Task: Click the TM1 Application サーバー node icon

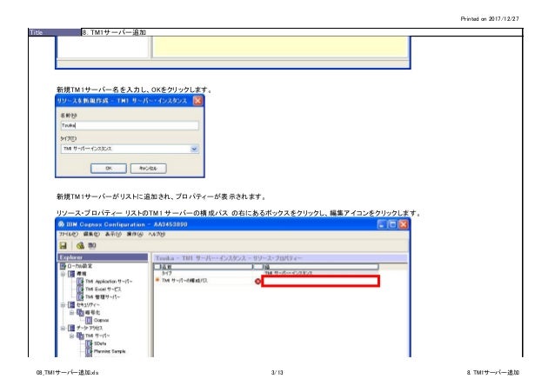Action: pyautogui.click(x=80, y=282)
